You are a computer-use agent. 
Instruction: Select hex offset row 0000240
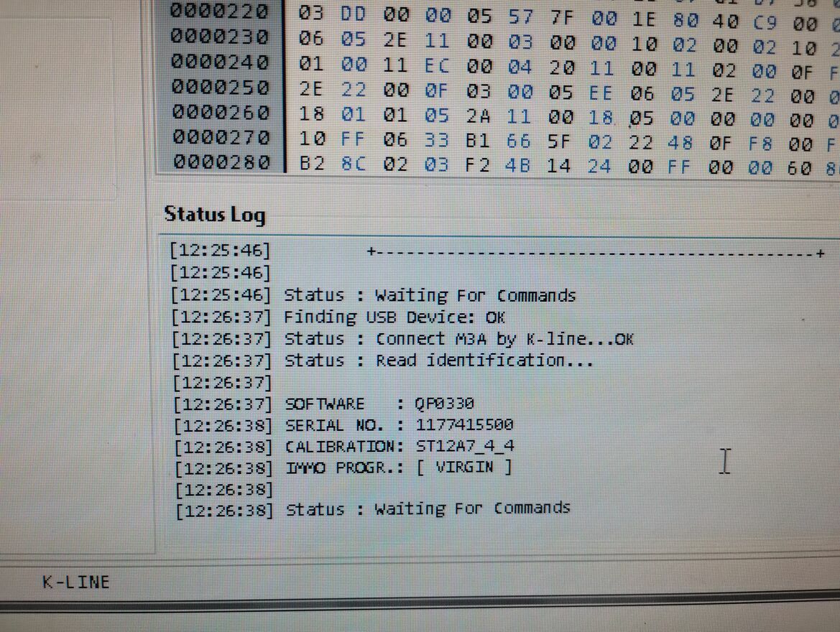click(220, 62)
